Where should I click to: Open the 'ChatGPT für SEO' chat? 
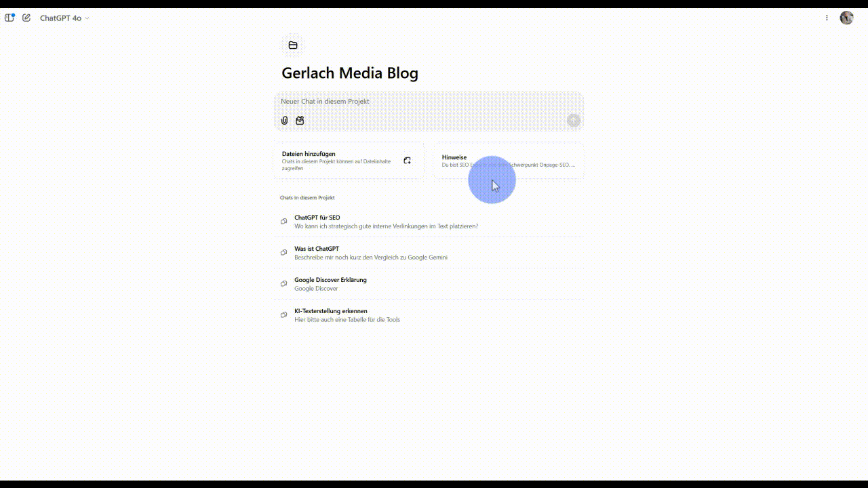[x=387, y=222]
